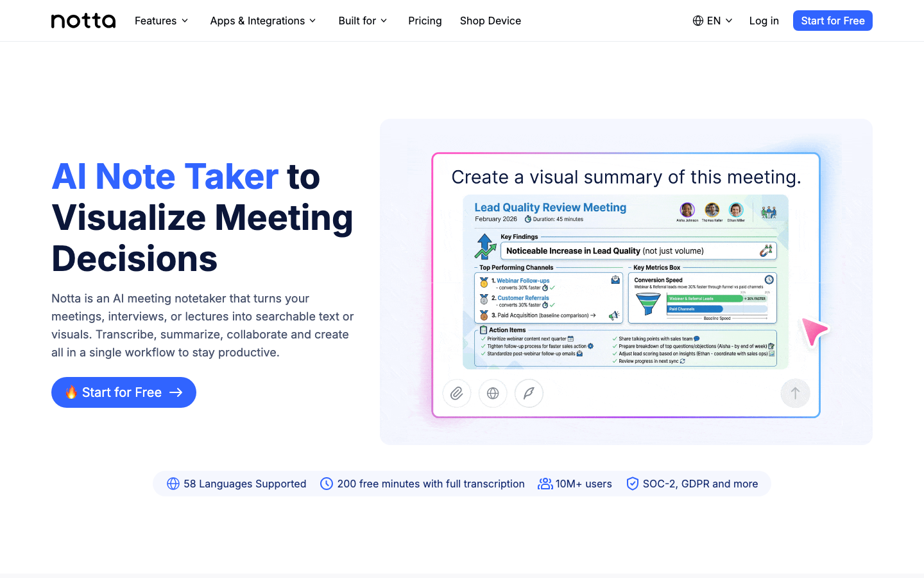The width and height of the screenshot is (924, 578).
Task: Click the gold medal icon for Webinar Follow-ups
Action: [484, 282]
